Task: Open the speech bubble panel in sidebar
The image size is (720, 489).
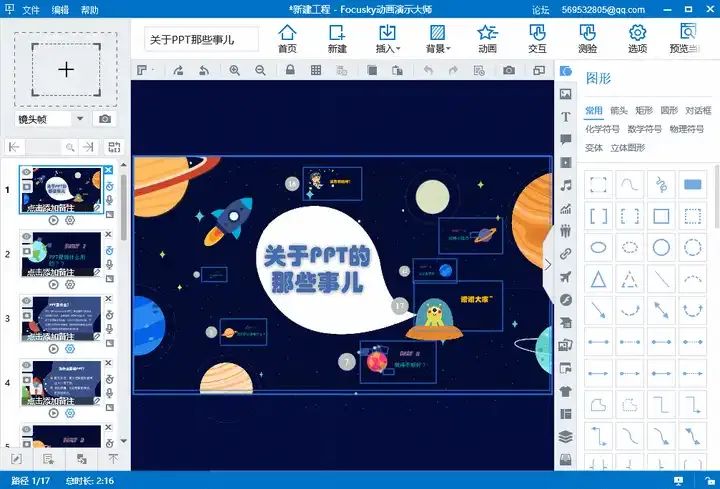Action: coord(566,139)
